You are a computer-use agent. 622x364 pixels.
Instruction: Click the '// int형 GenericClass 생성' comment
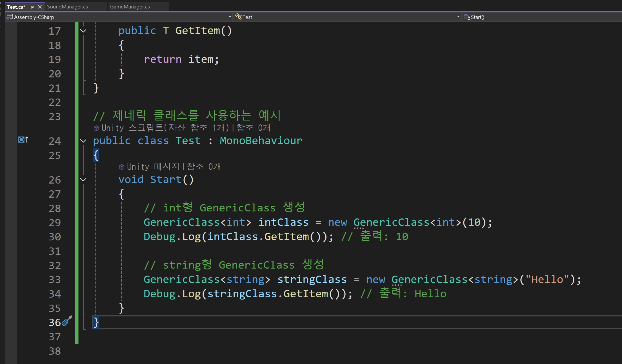pos(225,208)
